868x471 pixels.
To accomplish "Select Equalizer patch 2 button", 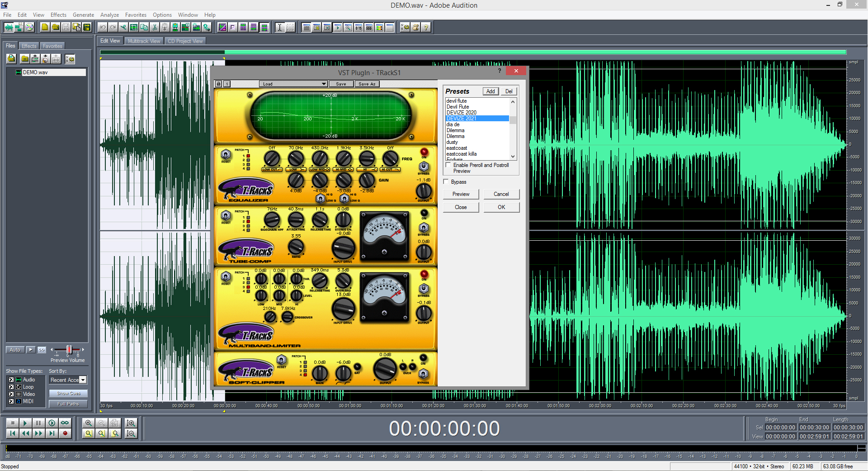I will pos(248,160).
